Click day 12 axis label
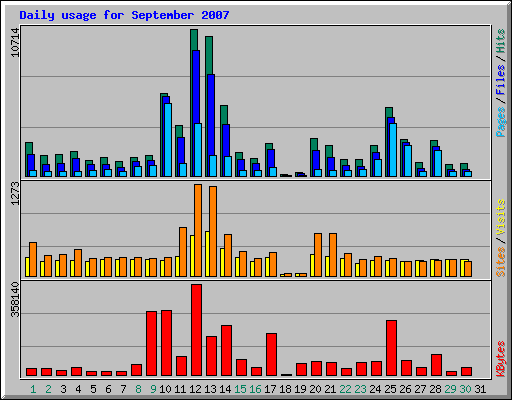 pos(195,389)
